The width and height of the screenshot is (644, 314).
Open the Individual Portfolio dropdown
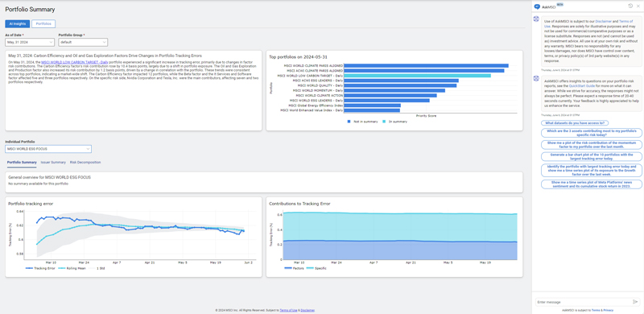click(x=48, y=149)
